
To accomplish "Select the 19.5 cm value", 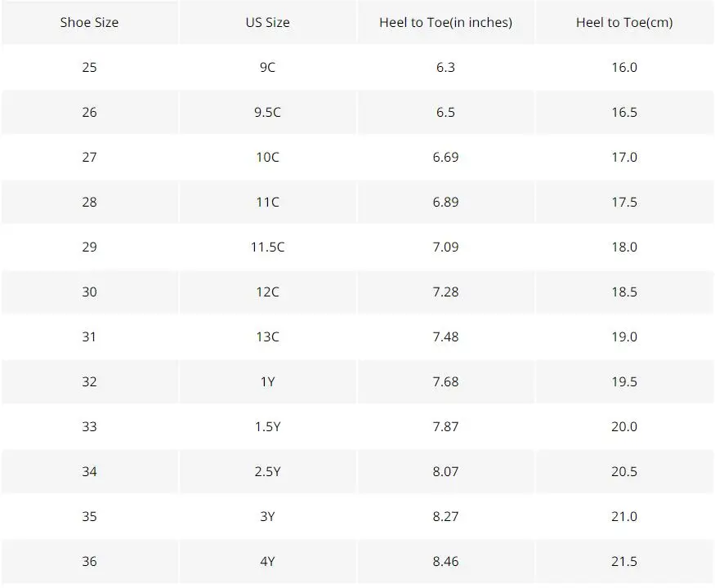I will pyautogui.click(x=624, y=381).
